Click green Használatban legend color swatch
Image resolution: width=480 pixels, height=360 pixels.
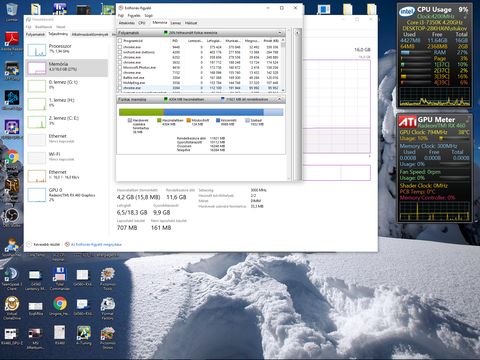pyautogui.click(x=159, y=120)
